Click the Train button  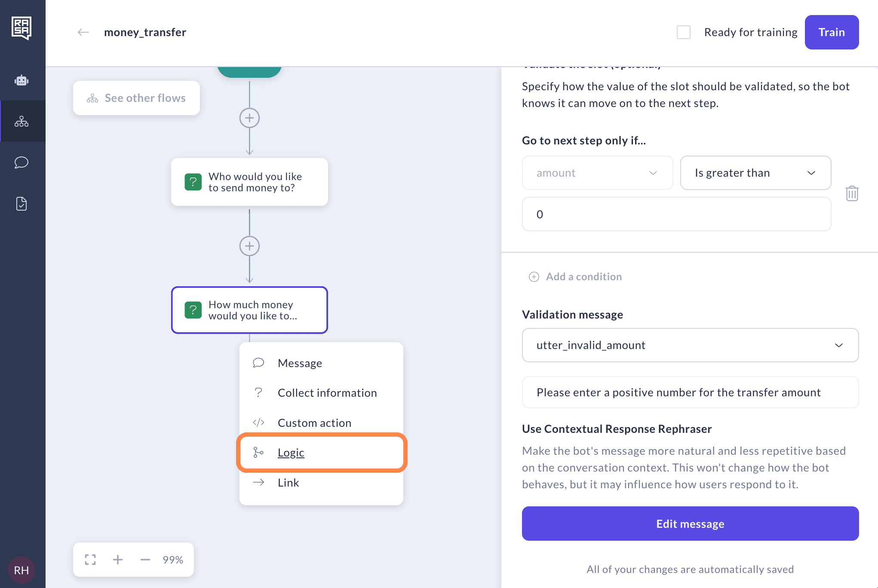(x=832, y=32)
